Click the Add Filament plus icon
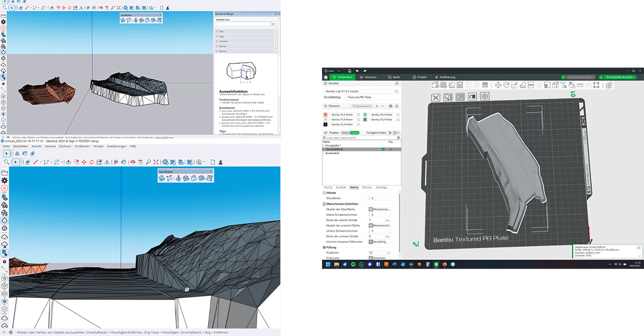The height and width of the screenshot is (336, 644). pyautogui.click(x=376, y=106)
